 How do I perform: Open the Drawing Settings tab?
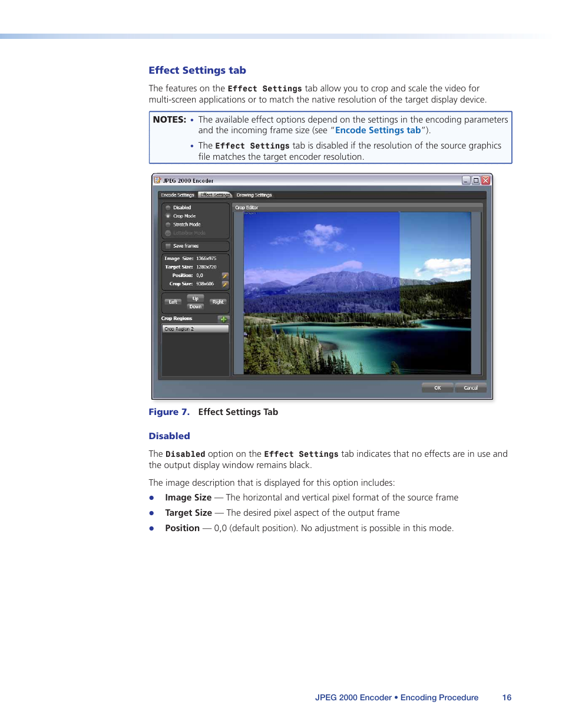[254, 195]
